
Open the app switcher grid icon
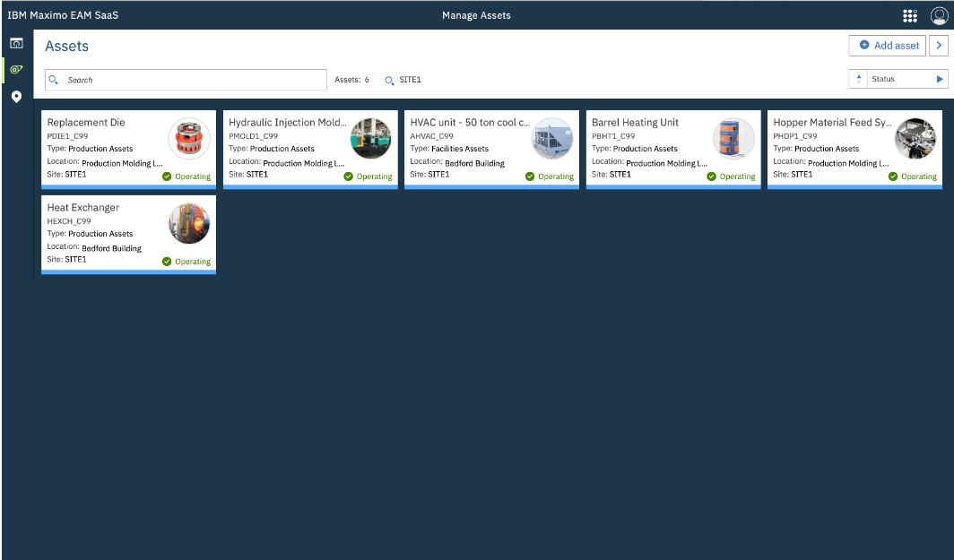point(909,15)
